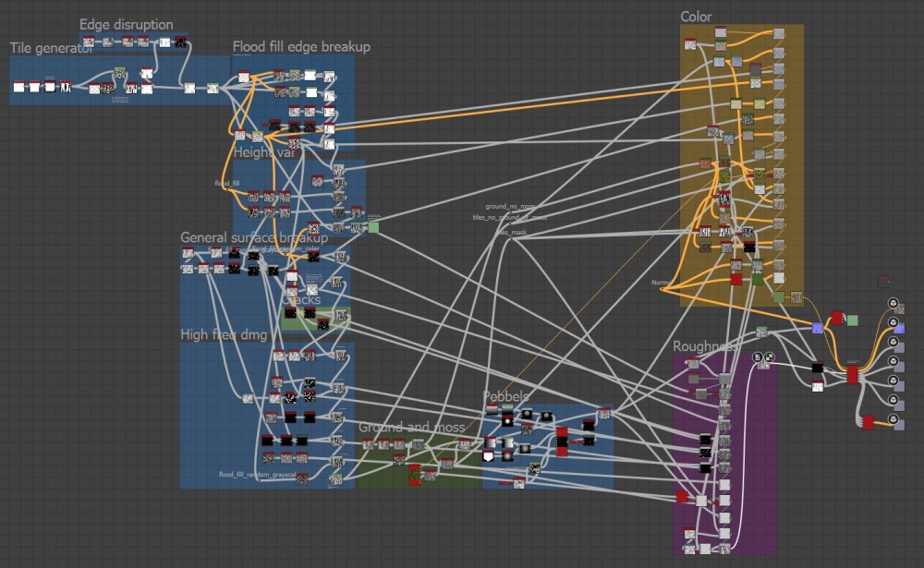Select the noise node between Color and Roughness
The height and width of the screenshot is (568, 924).
pos(761,332)
